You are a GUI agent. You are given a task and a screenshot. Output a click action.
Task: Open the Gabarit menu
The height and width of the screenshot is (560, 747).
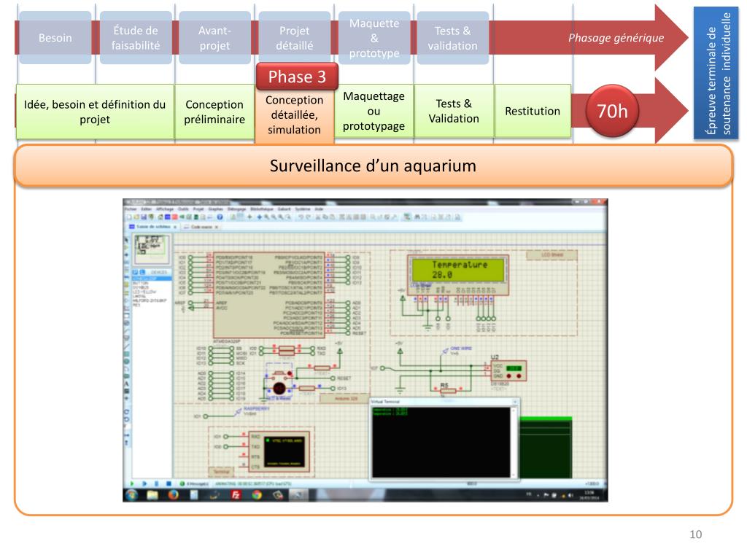pos(284,209)
